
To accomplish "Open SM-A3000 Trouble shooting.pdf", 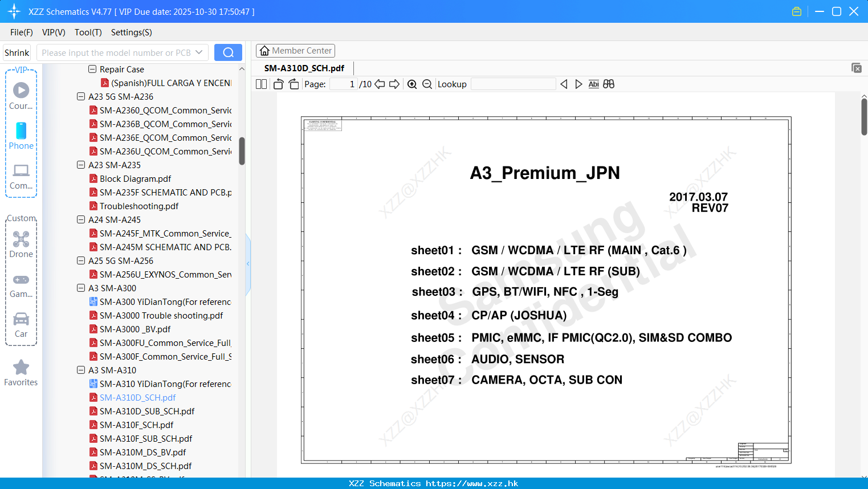I will [x=156, y=315].
